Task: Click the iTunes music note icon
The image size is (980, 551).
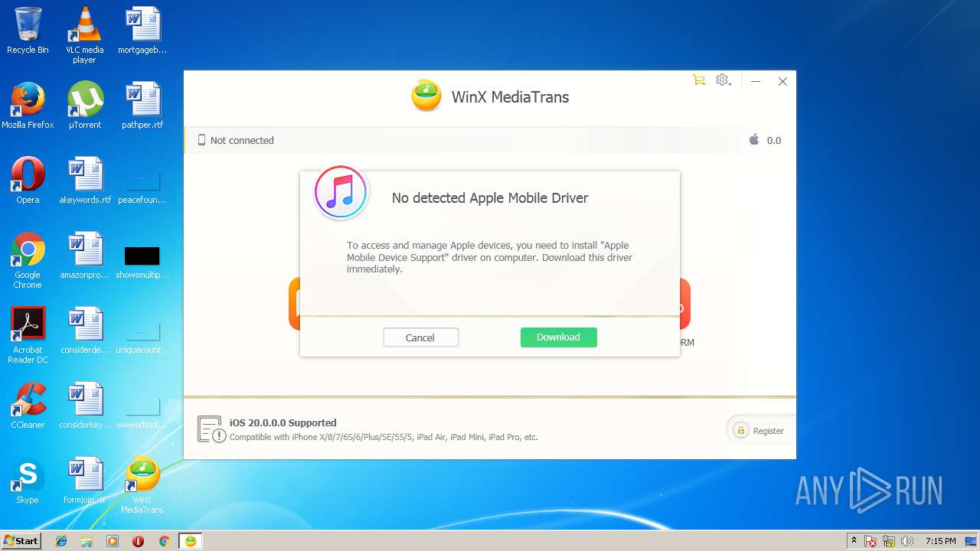Action: (341, 193)
